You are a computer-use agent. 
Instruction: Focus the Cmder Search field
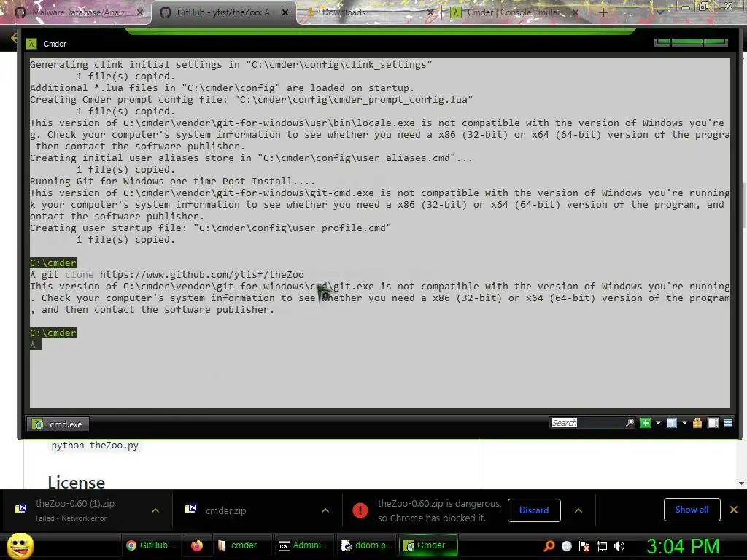tap(588, 423)
